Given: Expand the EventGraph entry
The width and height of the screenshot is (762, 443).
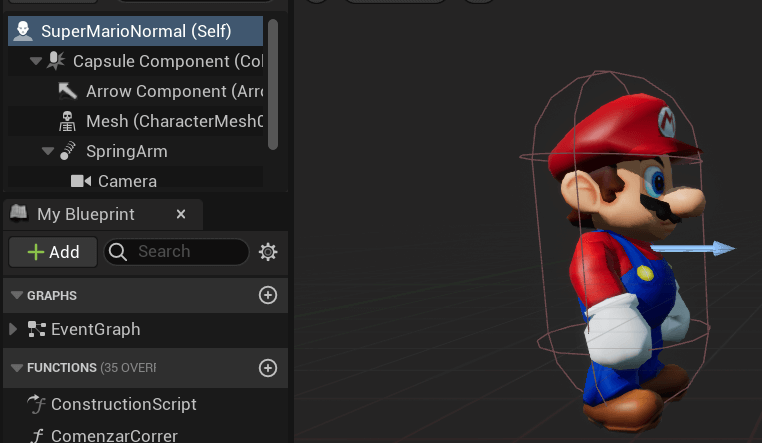Looking at the screenshot, I should 13,329.
